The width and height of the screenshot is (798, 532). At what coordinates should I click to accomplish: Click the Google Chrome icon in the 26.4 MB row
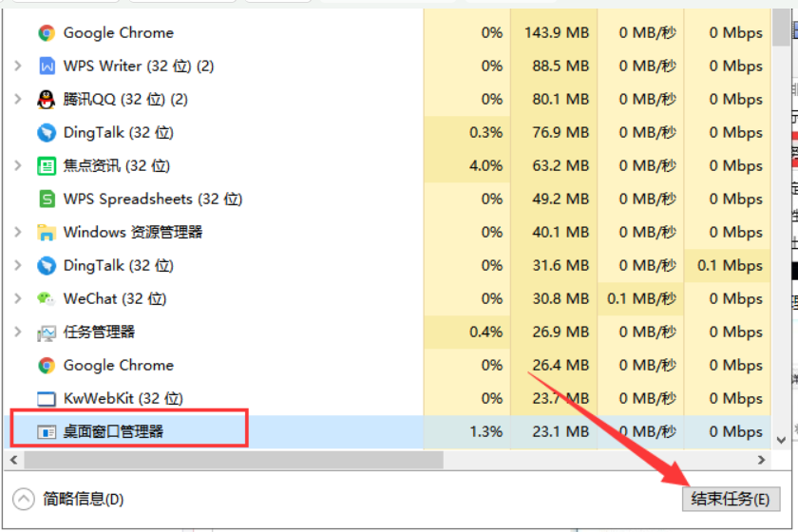click(47, 366)
